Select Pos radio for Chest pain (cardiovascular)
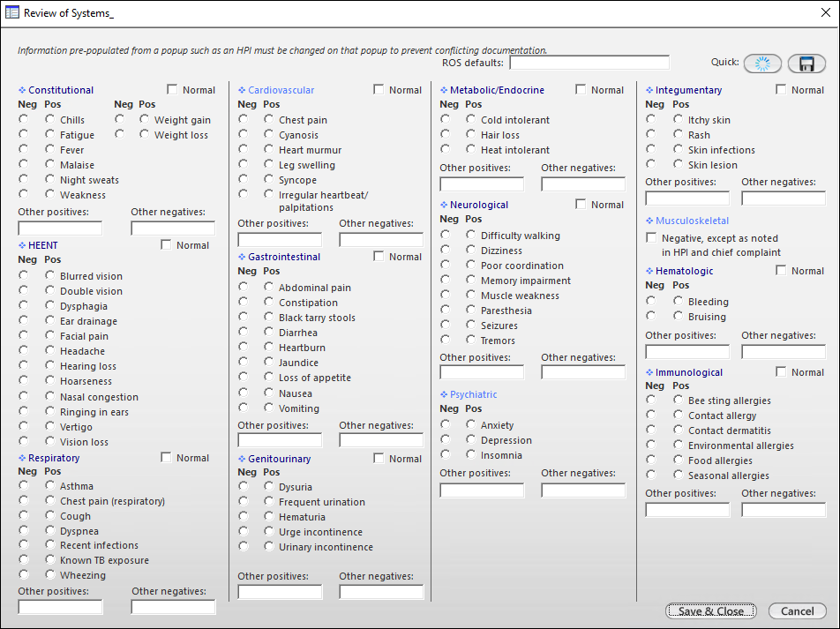Screen dimensions: 840x629 pyautogui.click(x=269, y=119)
